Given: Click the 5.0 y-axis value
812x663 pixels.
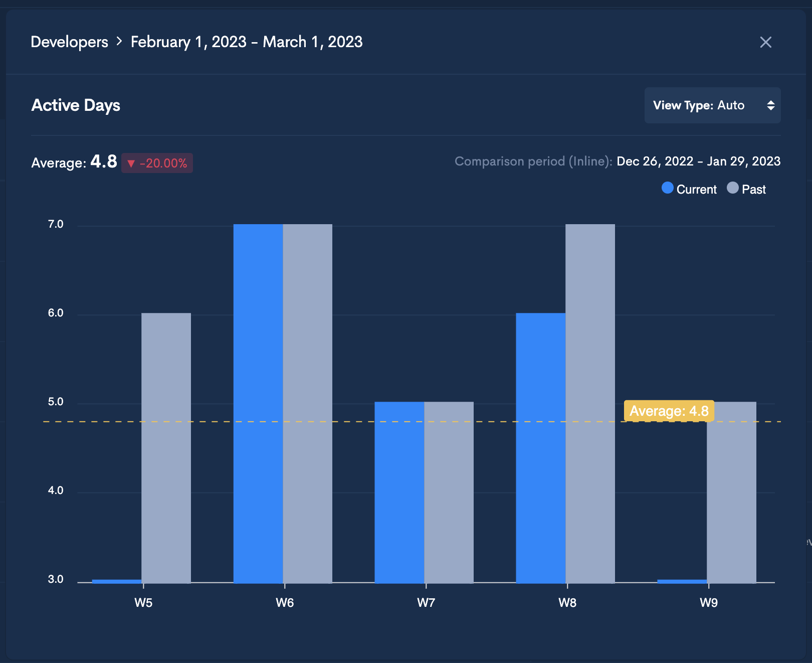Looking at the screenshot, I should pyautogui.click(x=56, y=402).
